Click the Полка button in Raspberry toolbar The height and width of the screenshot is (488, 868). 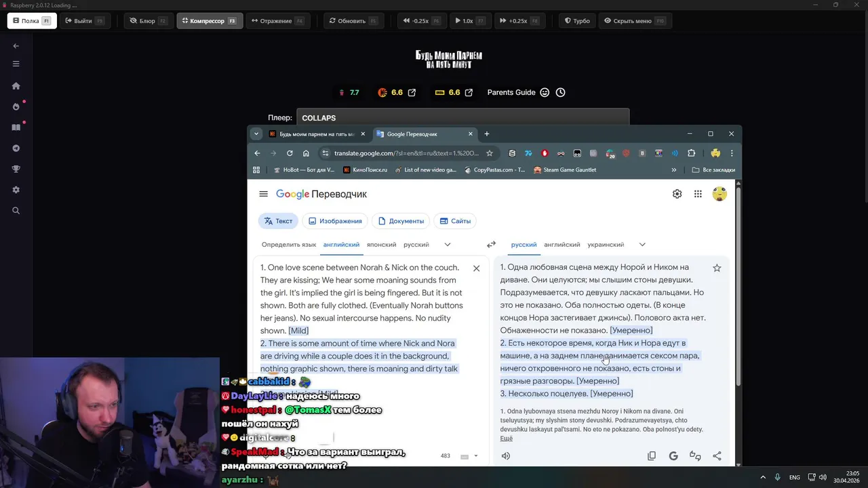tap(31, 21)
